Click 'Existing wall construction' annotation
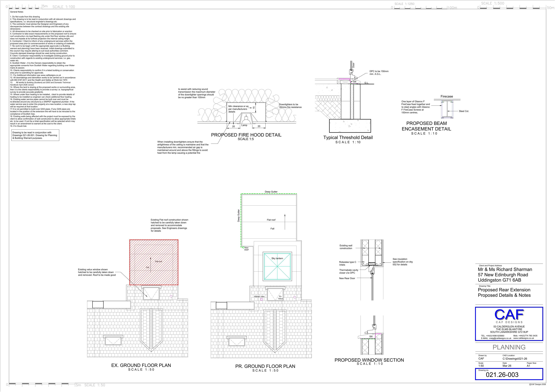This screenshot has height=392, width=555. (346, 247)
